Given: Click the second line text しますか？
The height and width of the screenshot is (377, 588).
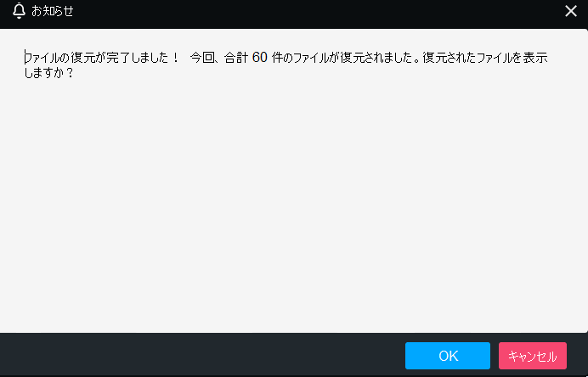Looking at the screenshot, I should tap(48, 72).
